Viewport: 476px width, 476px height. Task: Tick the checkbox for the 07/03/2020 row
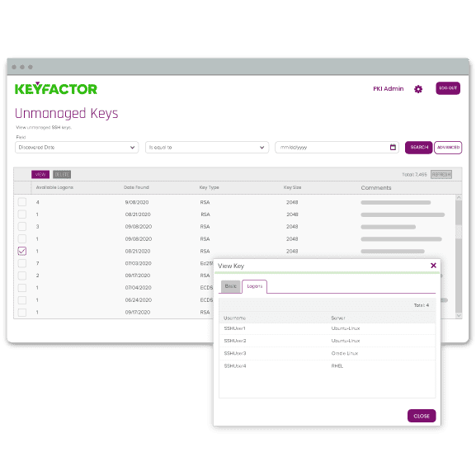[x=22, y=263]
